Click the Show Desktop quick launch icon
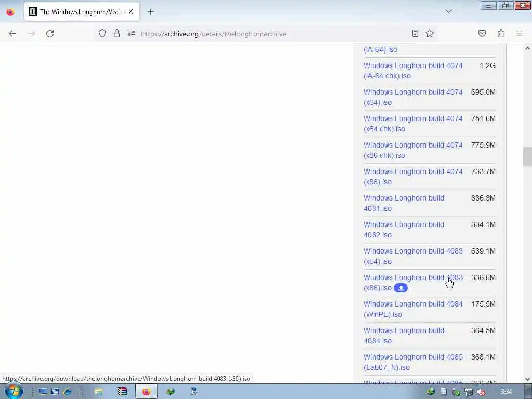The height and width of the screenshot is (399, 532). [43, 392]
